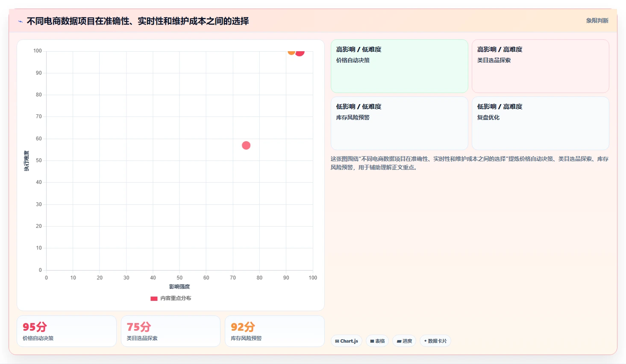Click the 影响强度 x-axis title

(x=179, y=287)
